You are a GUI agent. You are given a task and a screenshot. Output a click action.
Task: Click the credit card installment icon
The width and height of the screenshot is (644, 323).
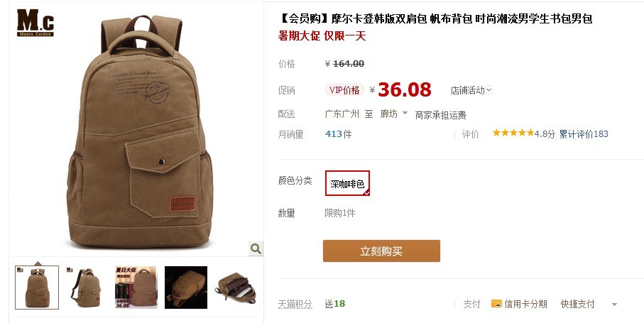496,304
